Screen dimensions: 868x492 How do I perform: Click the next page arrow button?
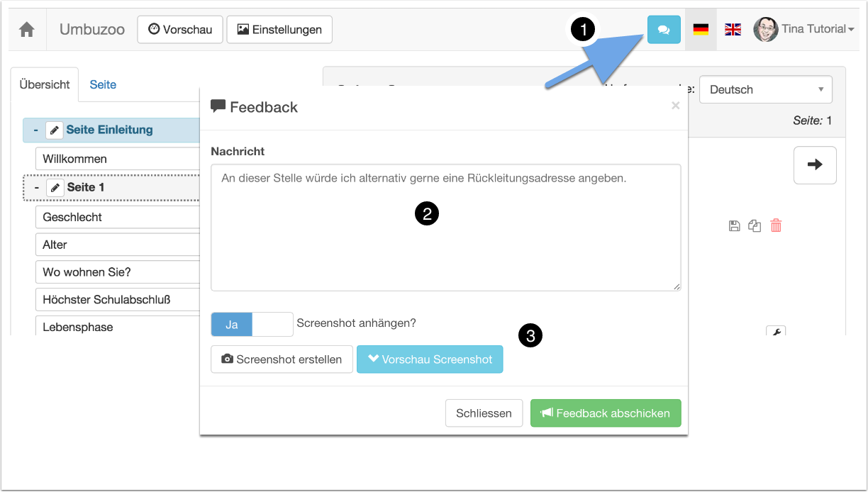(x=815, y=165)
